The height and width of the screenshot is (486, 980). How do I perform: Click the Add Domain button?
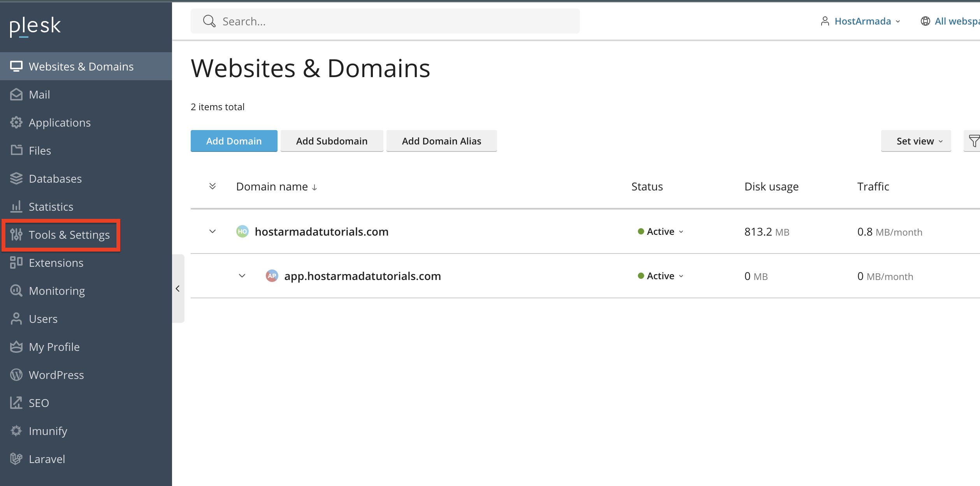234,141
